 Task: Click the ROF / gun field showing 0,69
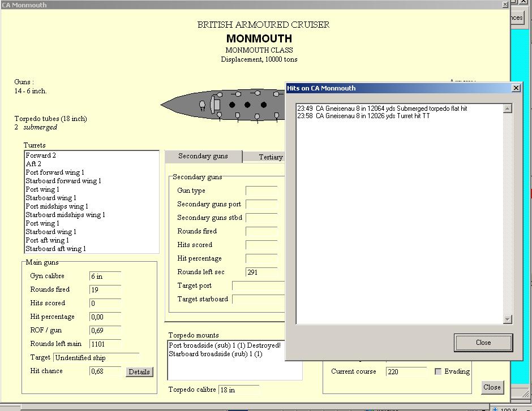[x=105, y=330]
